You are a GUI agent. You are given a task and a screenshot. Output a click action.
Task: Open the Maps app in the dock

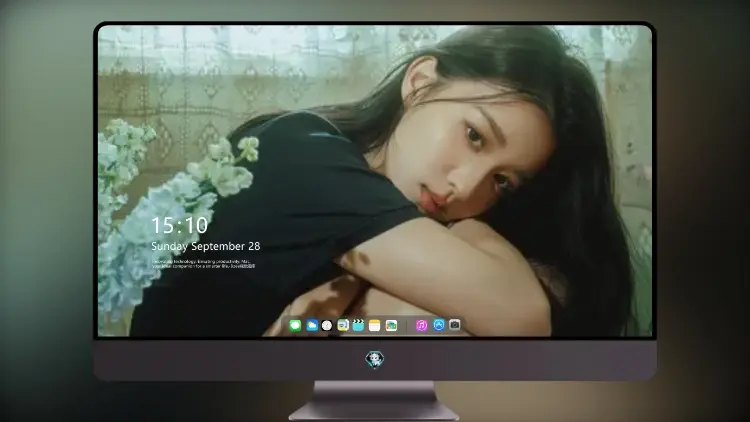[343, 326]
